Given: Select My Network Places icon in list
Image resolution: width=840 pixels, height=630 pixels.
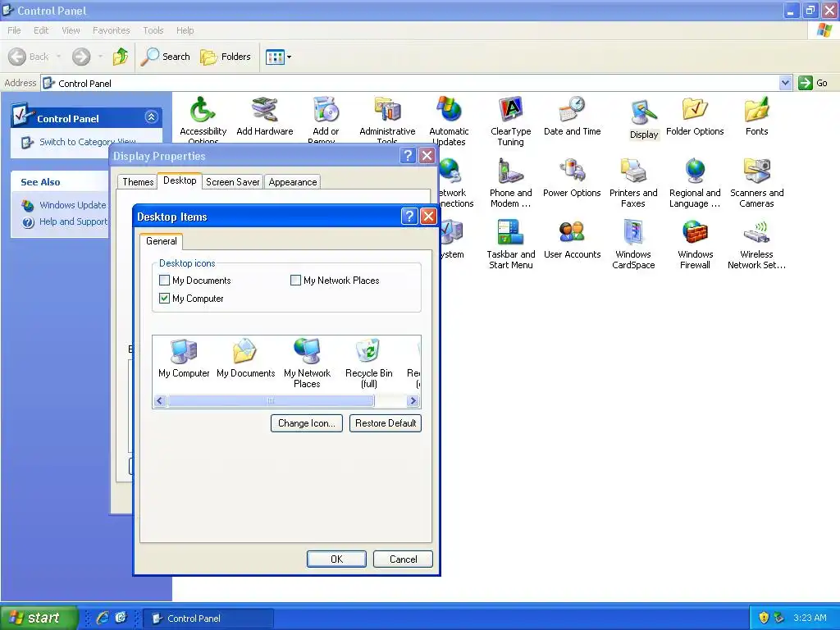Looking at the screenshot, I should [307, 363].
